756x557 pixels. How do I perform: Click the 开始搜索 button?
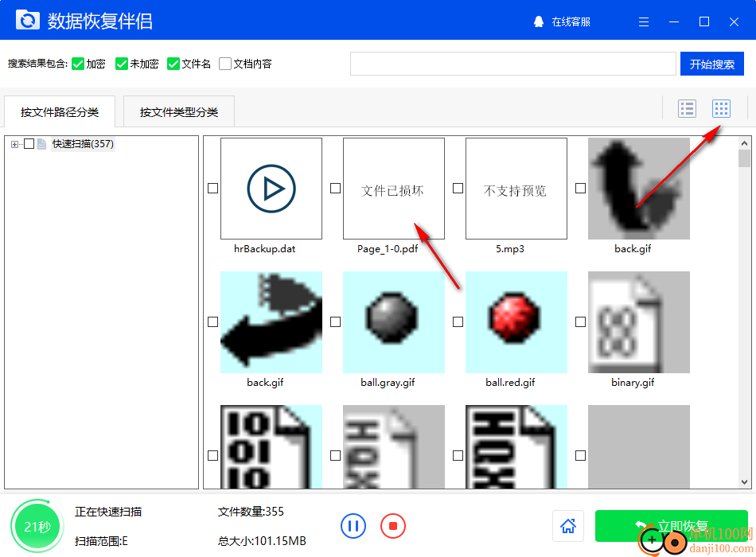pyautogui.click(x=711, y=64)
